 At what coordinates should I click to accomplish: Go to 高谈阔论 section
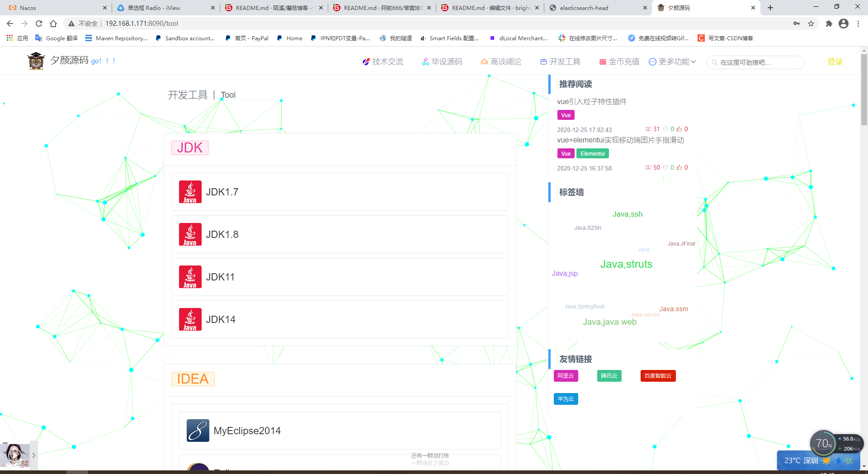501,62
